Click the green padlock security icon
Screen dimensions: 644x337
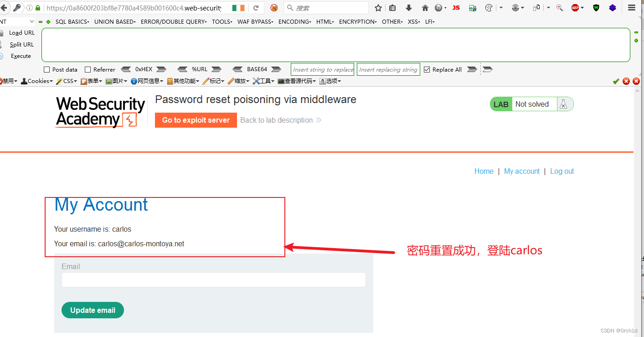coord(38,8)
